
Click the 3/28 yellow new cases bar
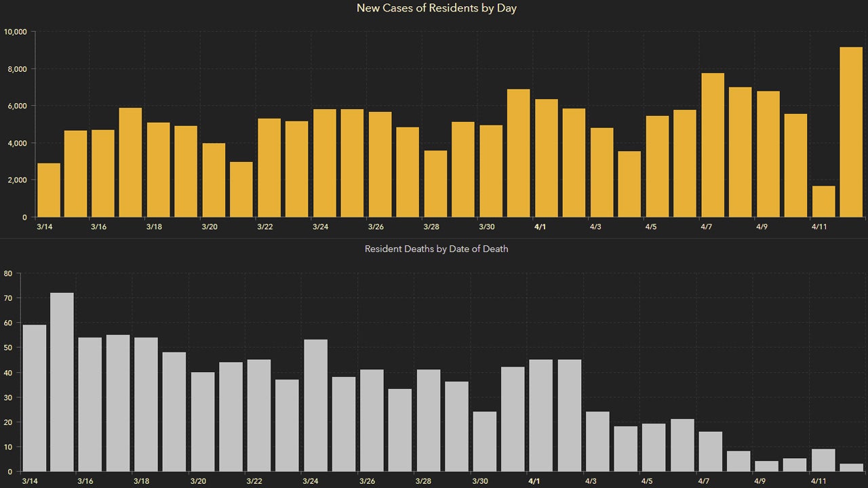tap(435, 184)
